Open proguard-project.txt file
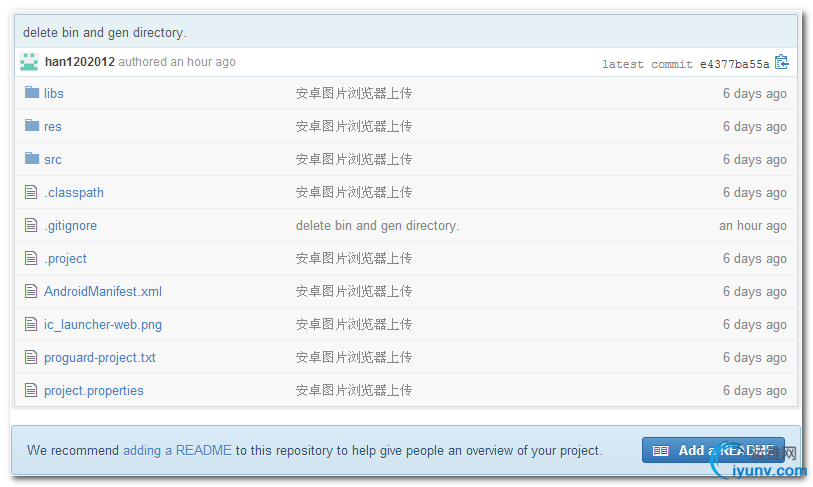Image resolution: width=813 pixels, height=487 pixels. 100,358
